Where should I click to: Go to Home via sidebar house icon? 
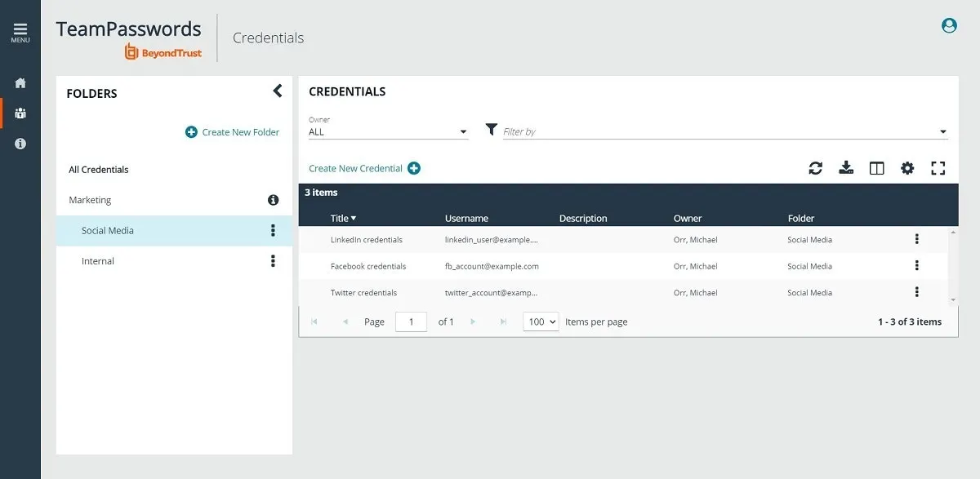click(20, 83)
